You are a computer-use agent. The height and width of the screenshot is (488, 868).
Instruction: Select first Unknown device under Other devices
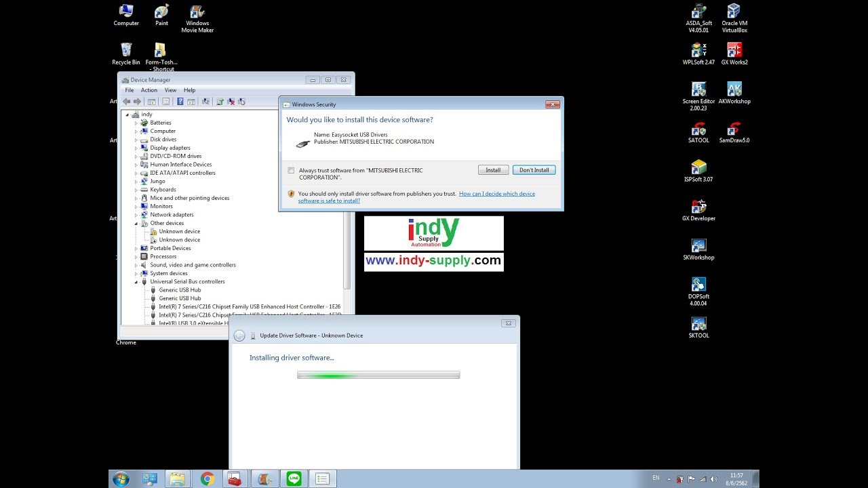tap(179, 232)
